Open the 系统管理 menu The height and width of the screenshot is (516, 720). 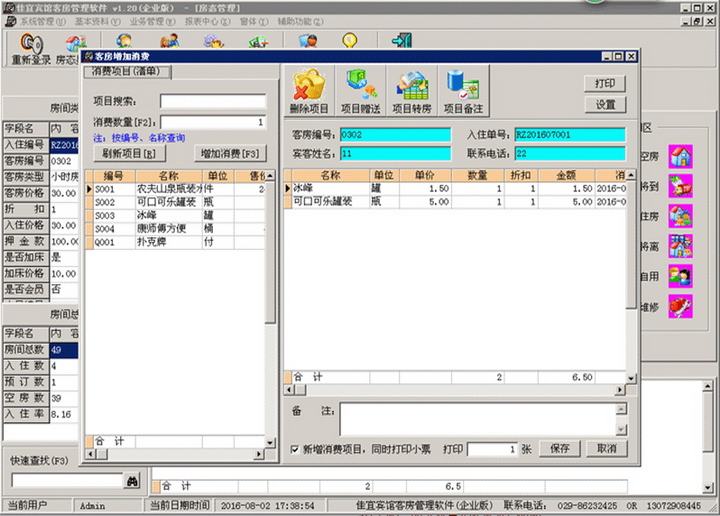tap(43, 22)
